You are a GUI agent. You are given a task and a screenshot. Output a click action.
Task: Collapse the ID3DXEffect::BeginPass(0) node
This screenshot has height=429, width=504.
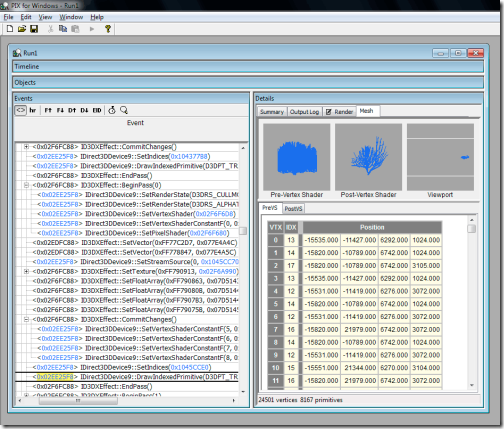pos(26,185)
